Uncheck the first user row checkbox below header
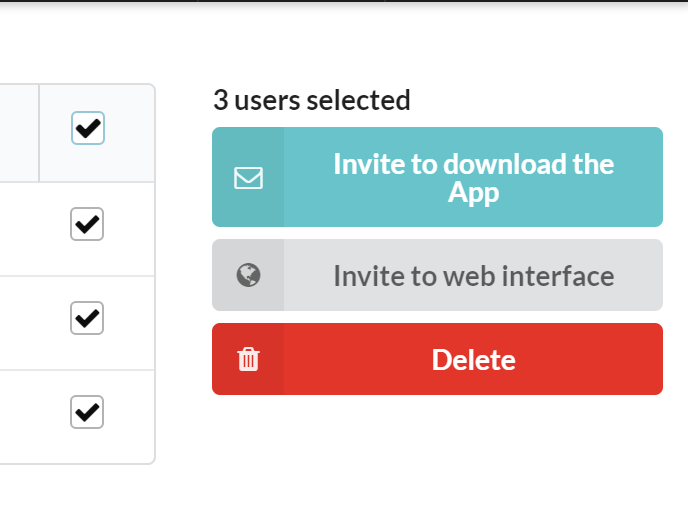The height and width of the screenshot is (521, 688). 87,224
